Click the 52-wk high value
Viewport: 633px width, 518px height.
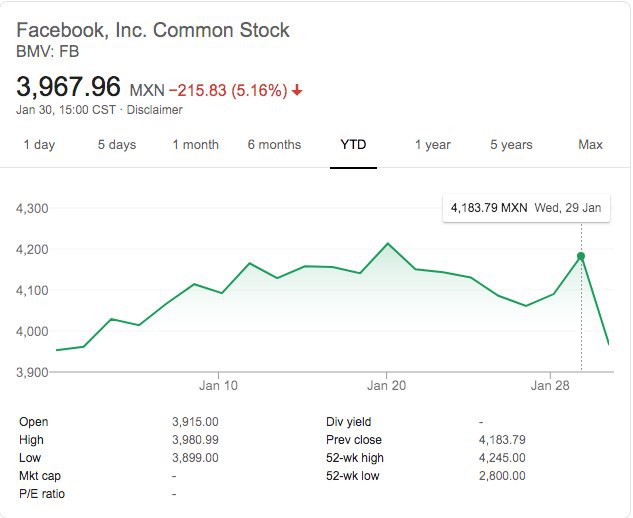(x=502, y=458)
